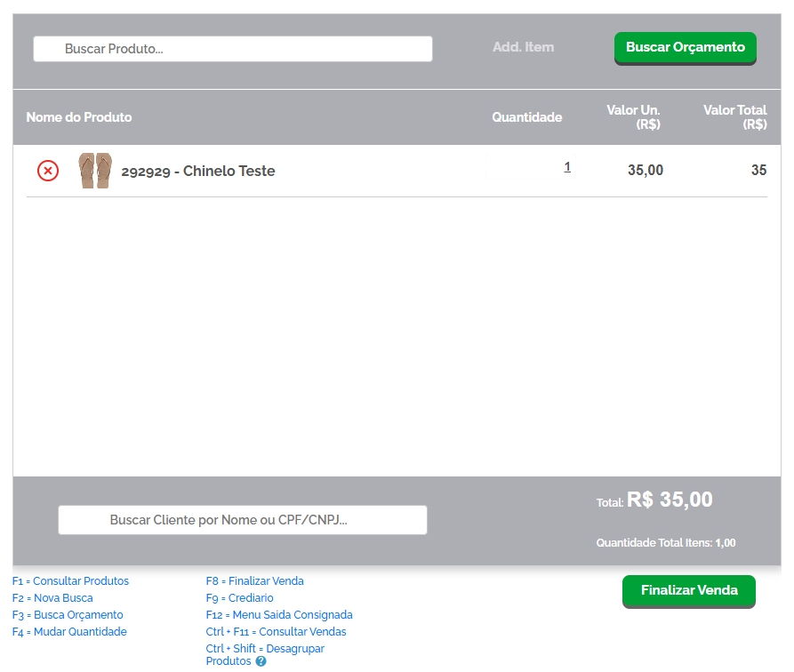Focus the Buscar Cliente por Nome ou CPF/CNPJ field
Image resolution: width=794 pixels, height=672 pixels.
point(243,520)
